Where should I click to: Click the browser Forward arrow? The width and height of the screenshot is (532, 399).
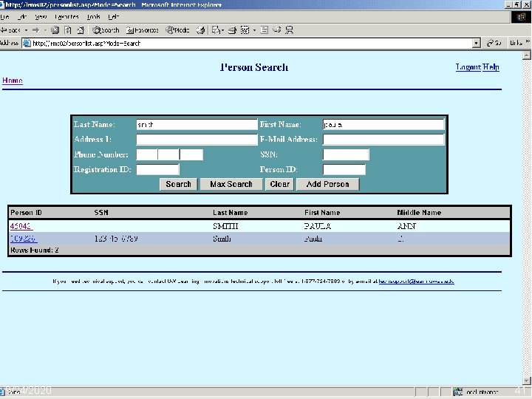35,30
